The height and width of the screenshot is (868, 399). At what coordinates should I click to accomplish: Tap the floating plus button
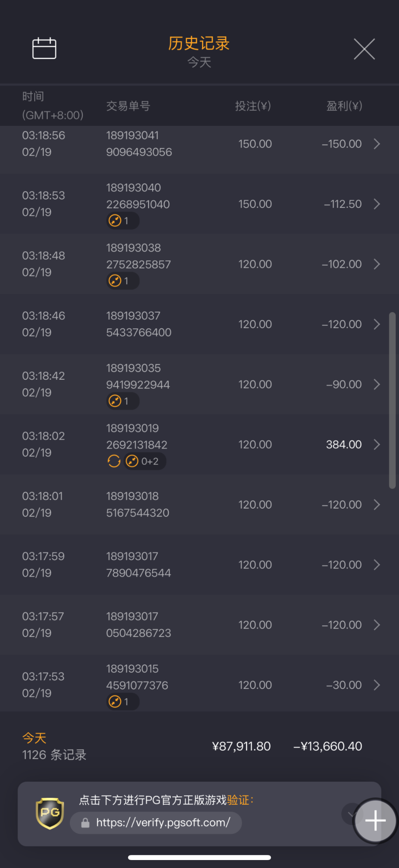point(375,820)
